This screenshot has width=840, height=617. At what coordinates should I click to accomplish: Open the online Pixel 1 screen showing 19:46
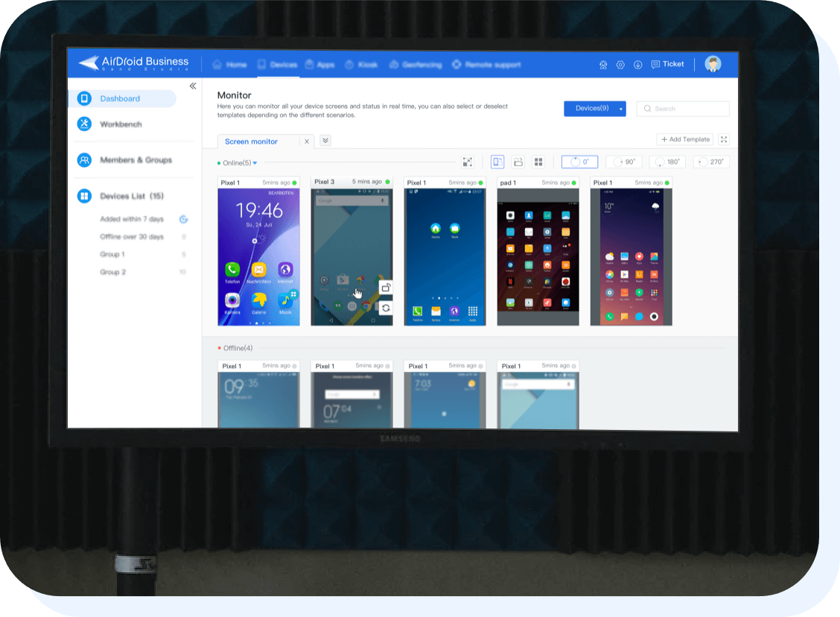coord(258,257)
